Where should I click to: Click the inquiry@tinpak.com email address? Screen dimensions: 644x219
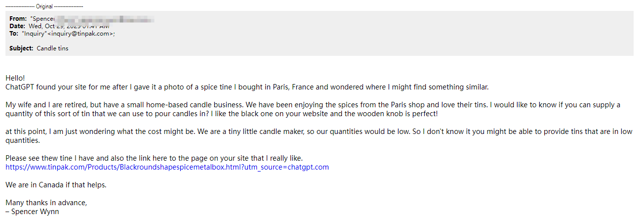(x=83, y=34)
